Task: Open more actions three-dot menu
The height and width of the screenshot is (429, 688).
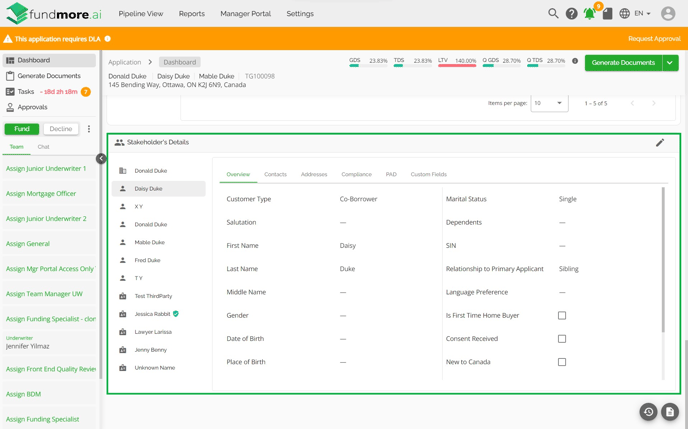Action: click(89, 129)
